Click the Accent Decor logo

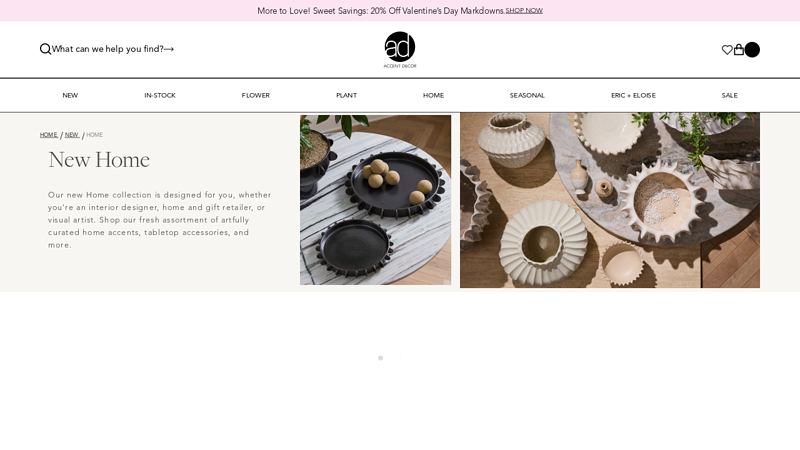tap(400, 49)
